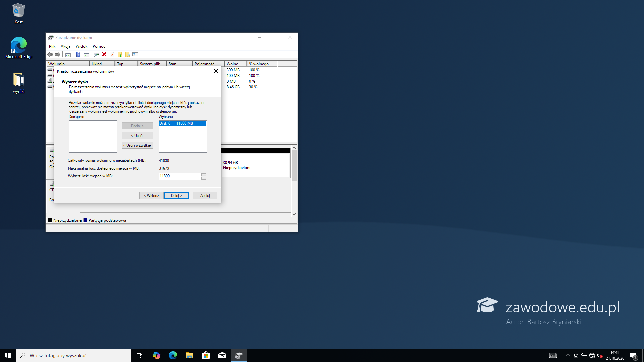Click the Wolumin column header
Viewport: 644px width, 362px height.
click(x=67, y=64)
